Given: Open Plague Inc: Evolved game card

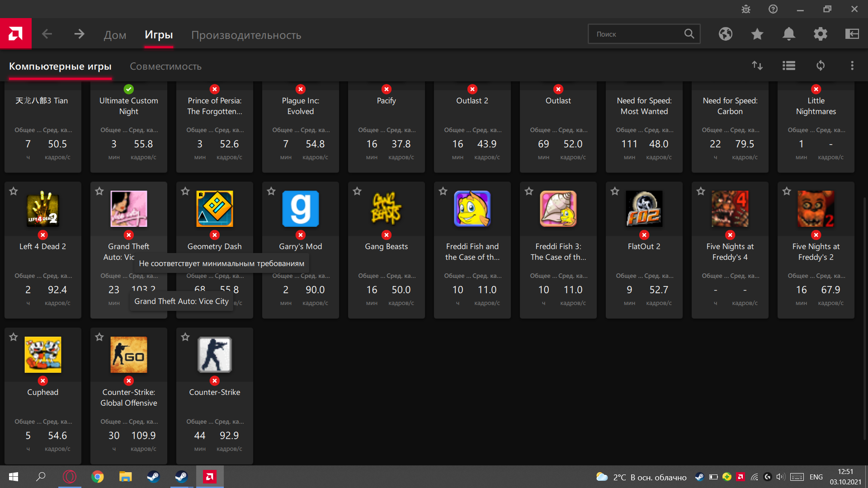Looking at the screenshot, I should [x=301, y=127].
